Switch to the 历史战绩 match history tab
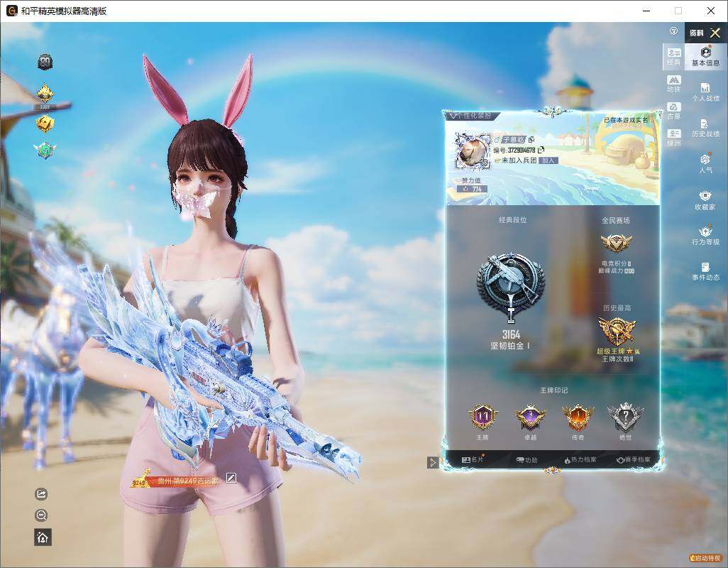The width and height of the screenshot is (728, 568). pos(705,129)
